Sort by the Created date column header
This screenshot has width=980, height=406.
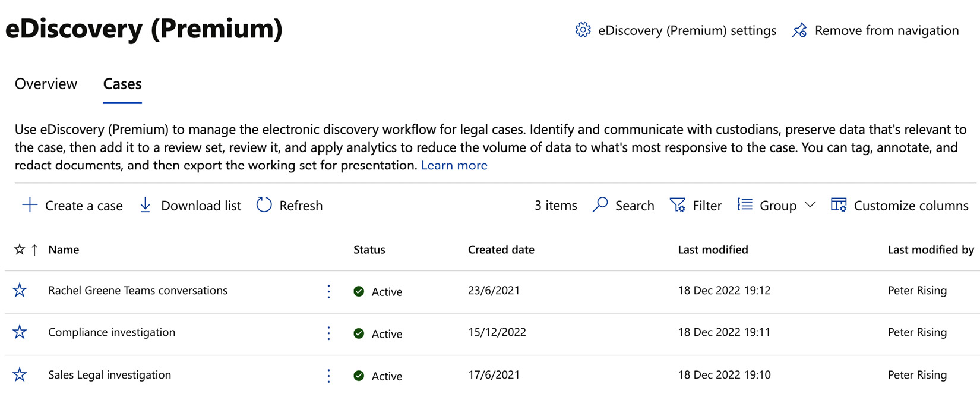point(501,250)
